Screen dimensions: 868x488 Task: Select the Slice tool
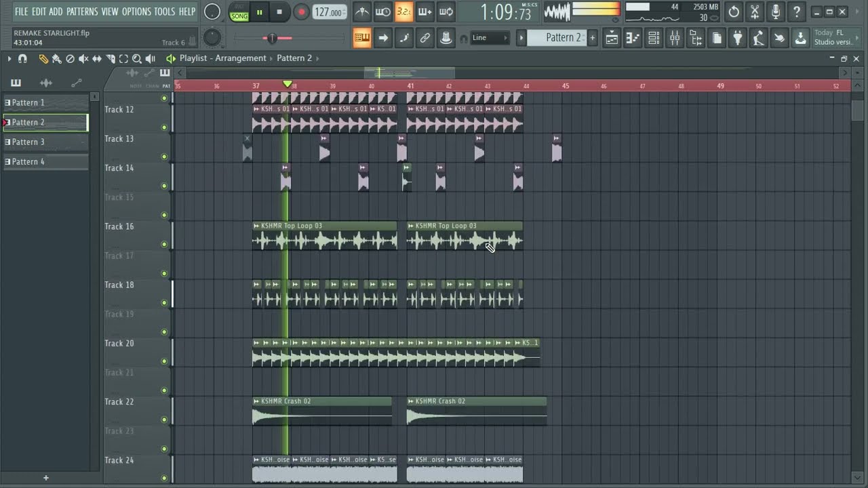pyautogui.click(x=111, y=59)
